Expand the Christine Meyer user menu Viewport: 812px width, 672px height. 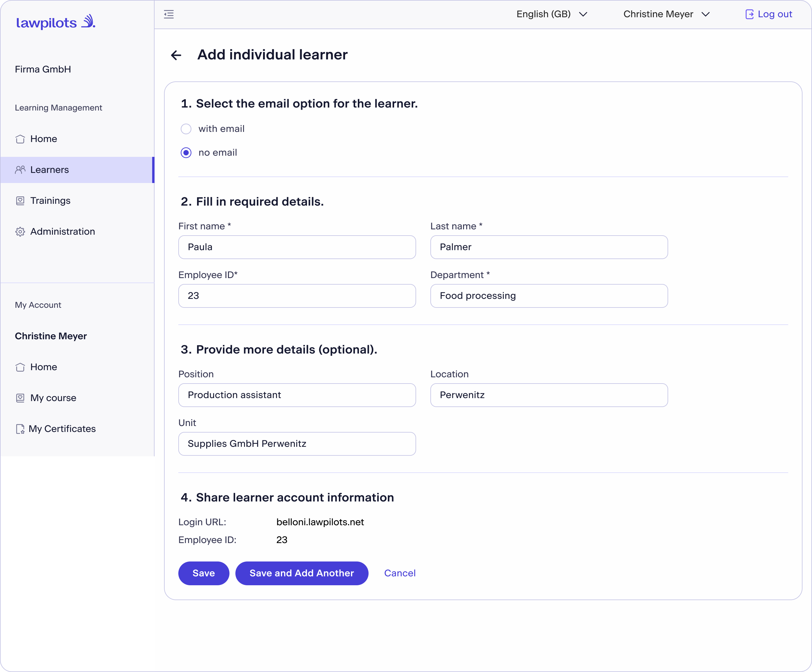(x=666, y=14)
